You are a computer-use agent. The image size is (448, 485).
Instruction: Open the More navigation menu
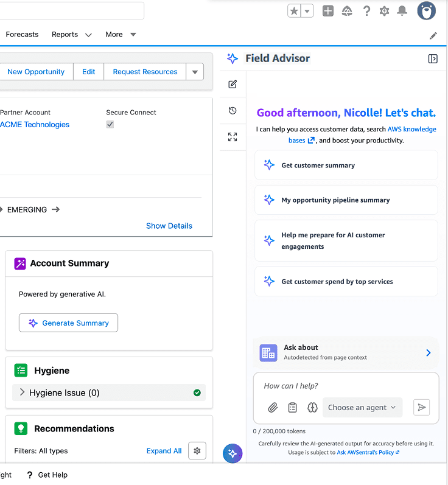click(121, 34)
